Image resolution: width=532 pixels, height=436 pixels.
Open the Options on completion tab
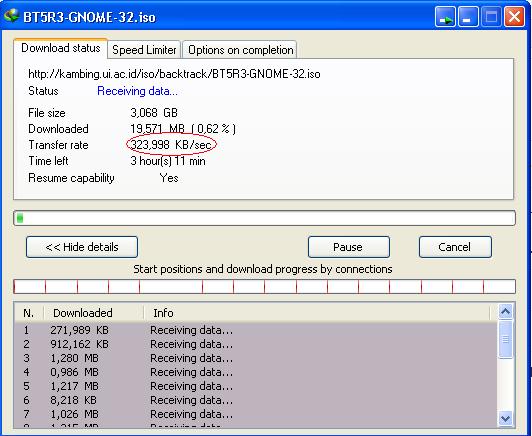click(x=240, y=50)
